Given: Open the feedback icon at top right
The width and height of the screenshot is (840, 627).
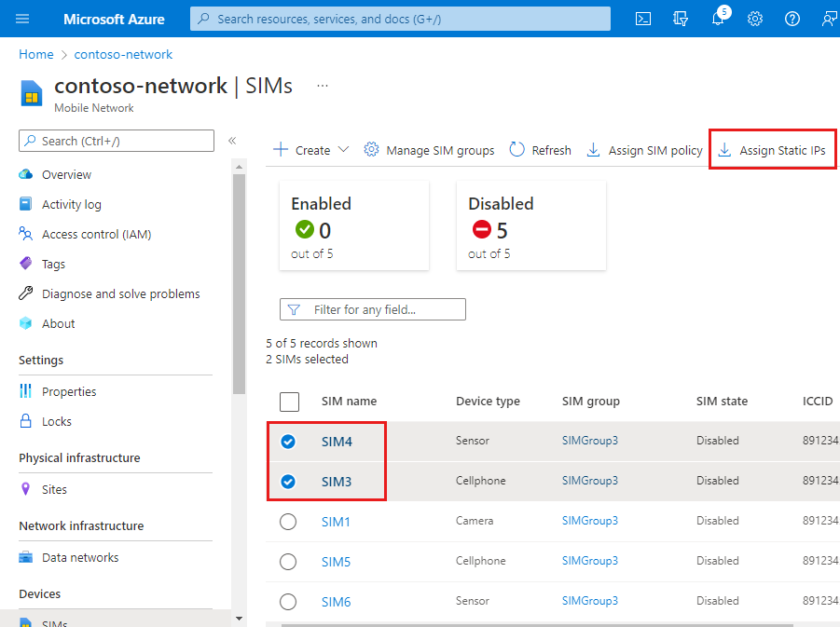Looking at the screenshot, I should click(x=829, y=18).
